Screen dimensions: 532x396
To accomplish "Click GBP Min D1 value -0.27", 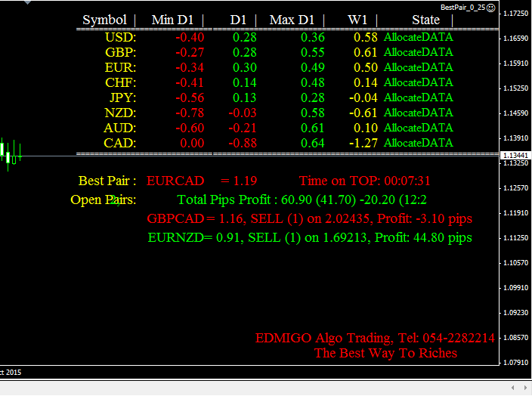I will 190,53.
